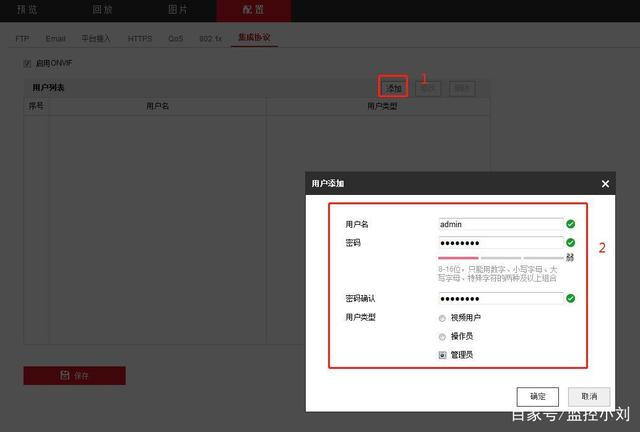Screen dimensions: 640x432
Task: Open the 回放 (Playback) top tab
Action: [x=102, y=10]
